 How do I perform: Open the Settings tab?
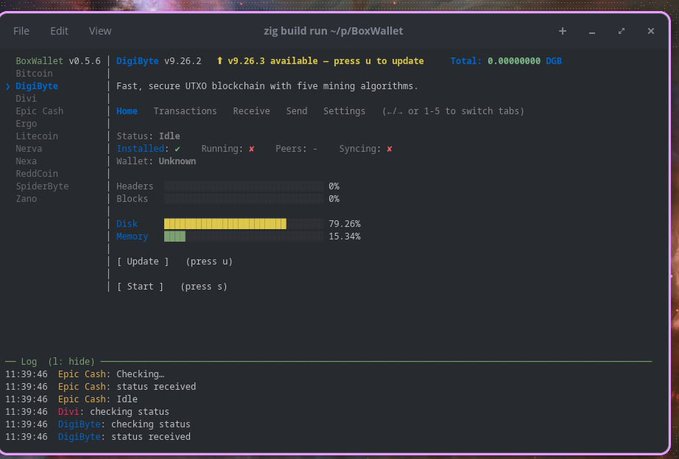[x=344, y=111]
